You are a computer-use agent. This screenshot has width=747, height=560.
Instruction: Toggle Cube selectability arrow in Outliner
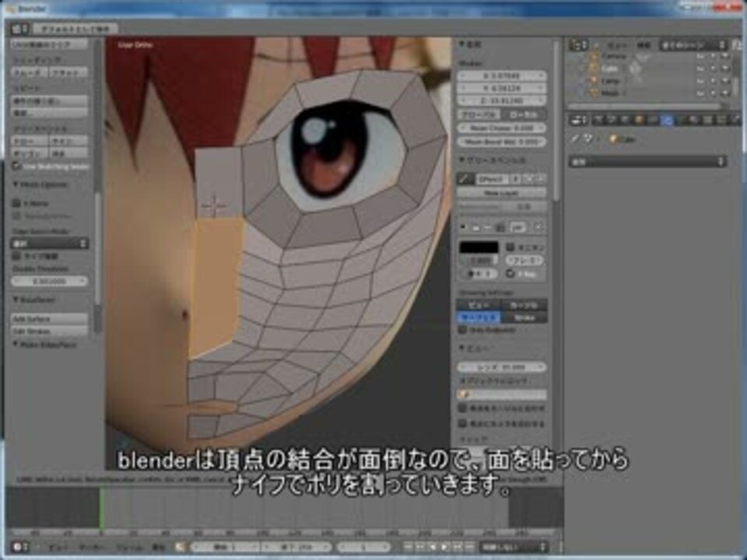pyautogui.click(x=713, y=68)
